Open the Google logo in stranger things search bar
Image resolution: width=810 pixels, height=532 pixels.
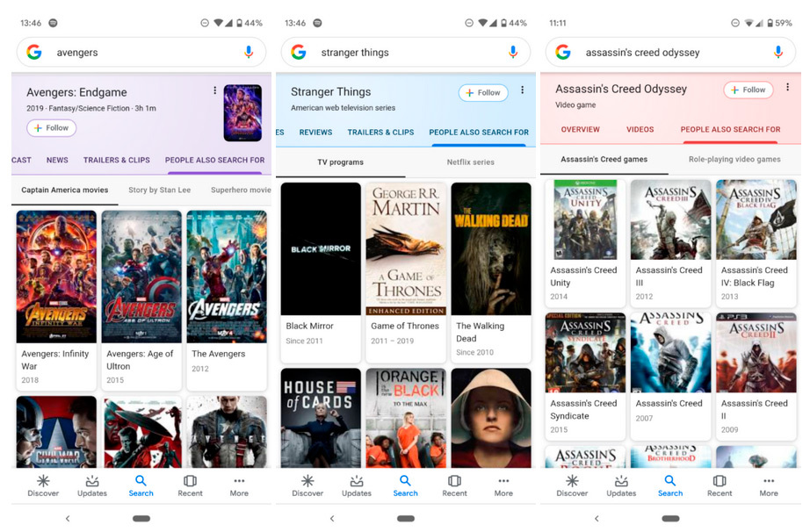(x=299, y=52)
